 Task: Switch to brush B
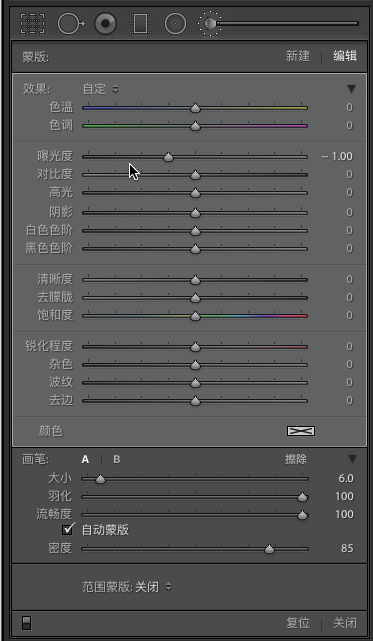[x=117, y=459]
